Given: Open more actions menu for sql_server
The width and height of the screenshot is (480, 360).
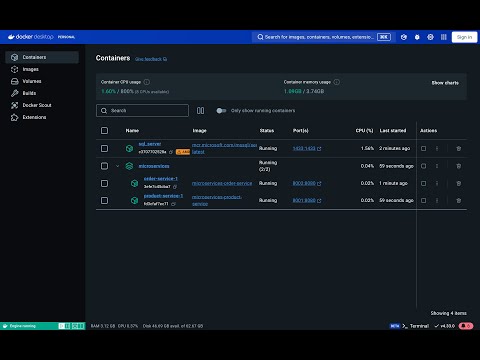Looking at the screenshot, I should click(x=437, y=148).
